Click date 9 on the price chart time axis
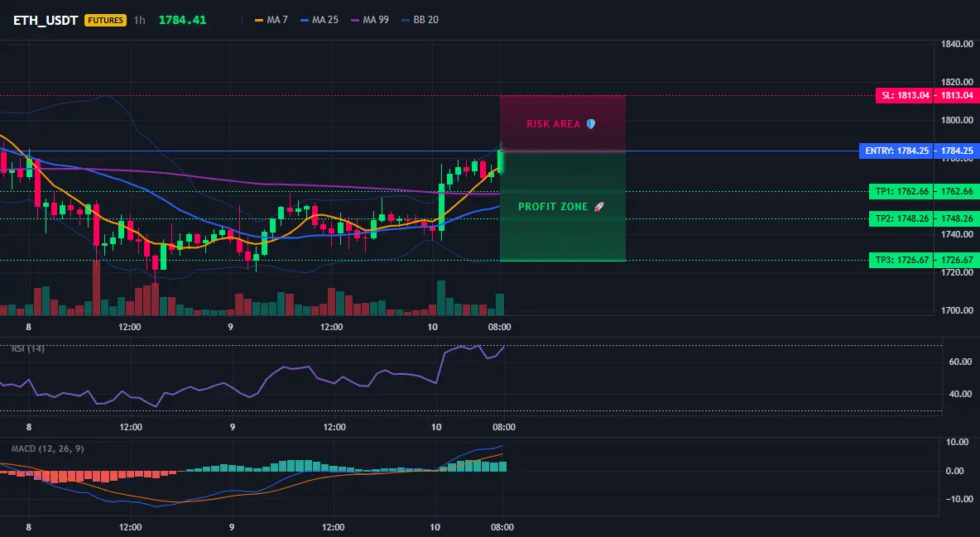Screen dimensions: 980x537 [x=231, y=327]
